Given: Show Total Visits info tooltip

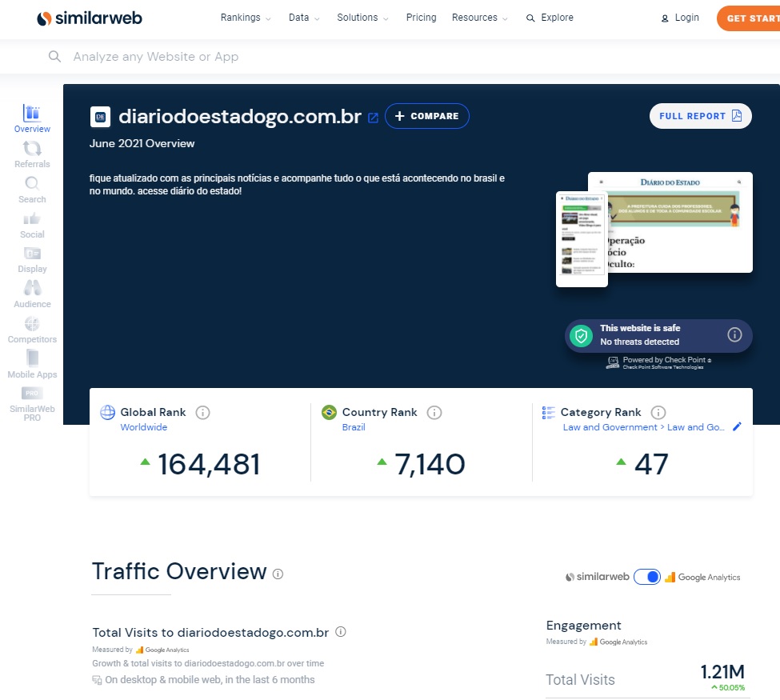Looking at the screenshot, I should 341,632.
